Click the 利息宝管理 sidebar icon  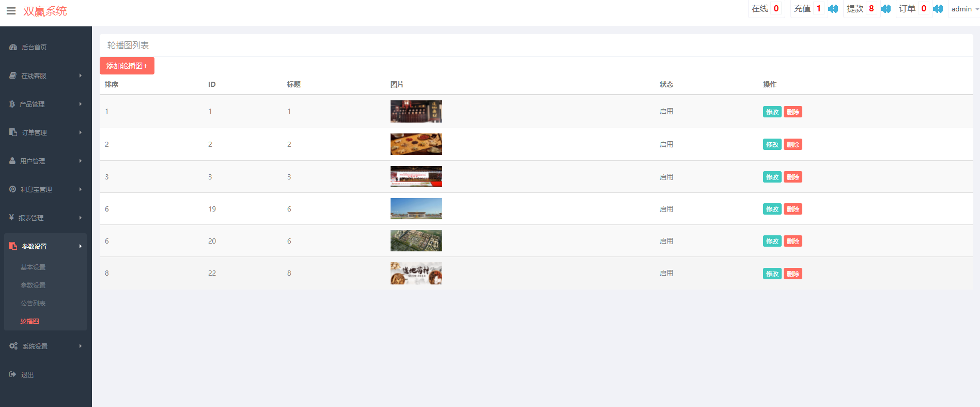(12, 189)
